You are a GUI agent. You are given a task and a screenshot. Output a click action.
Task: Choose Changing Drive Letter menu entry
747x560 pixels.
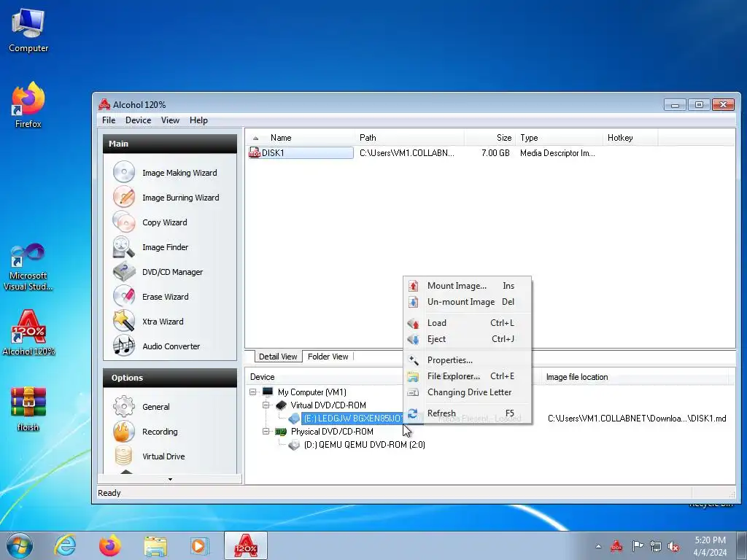click(467, 392)
